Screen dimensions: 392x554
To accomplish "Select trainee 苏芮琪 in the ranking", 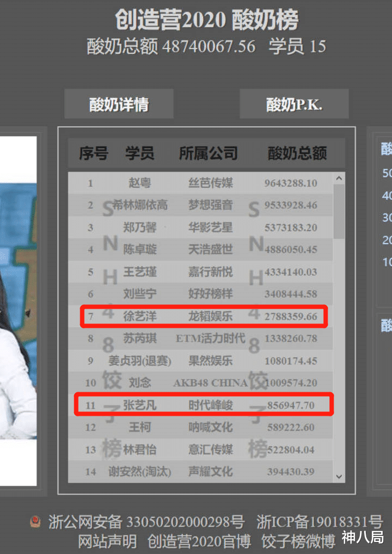I will pyautogui.click(x=140, y=339).
